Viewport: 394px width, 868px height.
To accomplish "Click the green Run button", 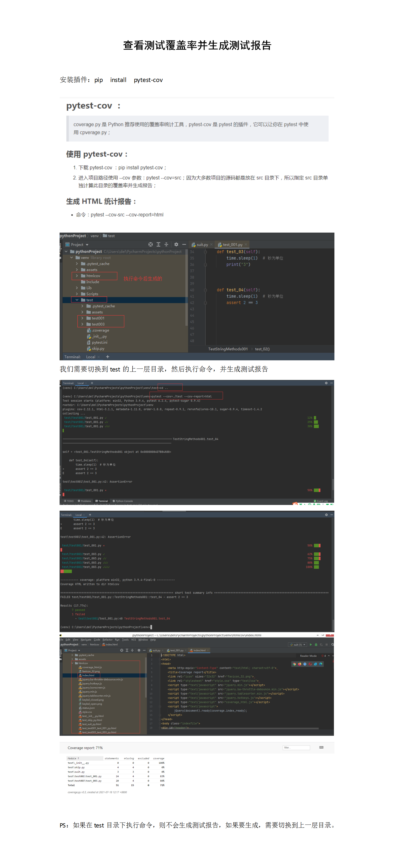I will (x=311, y=645).
